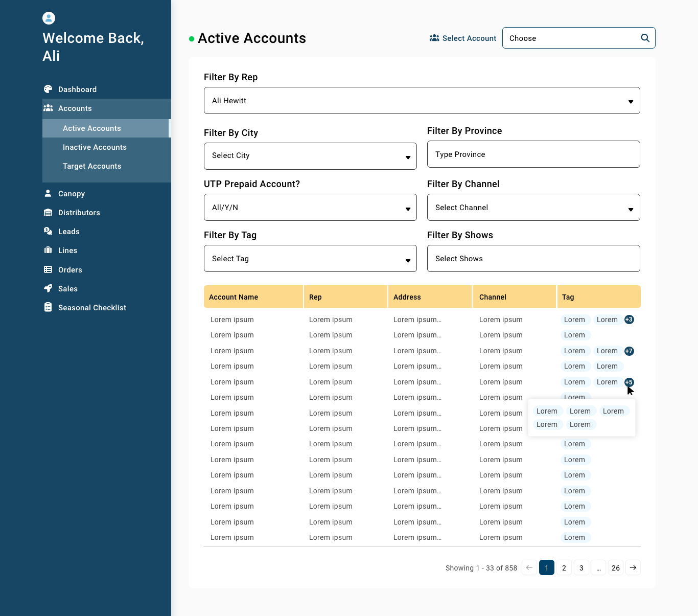The image size is (698, 616).
Task: Go to previous page arrow
Action: 529,567
